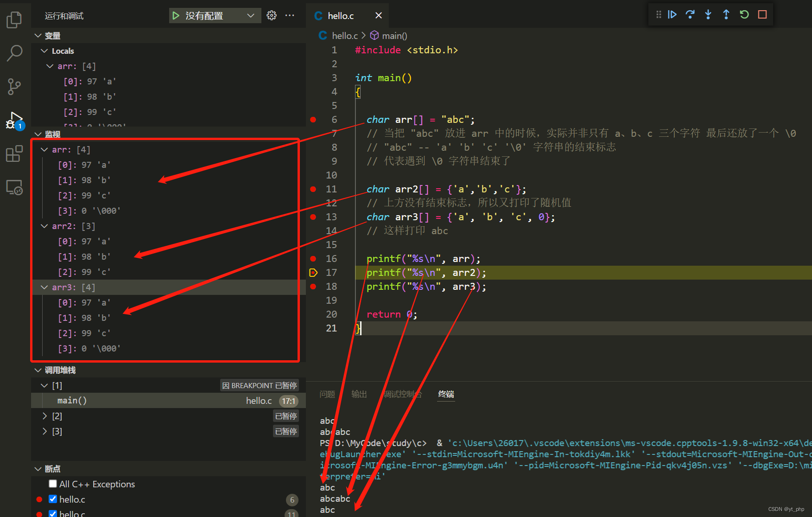The image size is (812, 517).
Task: Collapse arr2 in the watch list
Action: click(x=44, y=226)
